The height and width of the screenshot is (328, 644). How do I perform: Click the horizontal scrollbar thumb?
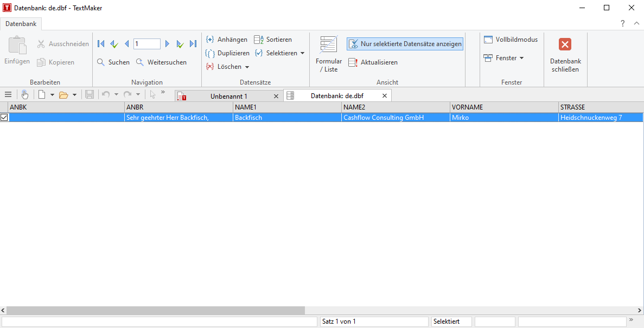tap(155, 311)
